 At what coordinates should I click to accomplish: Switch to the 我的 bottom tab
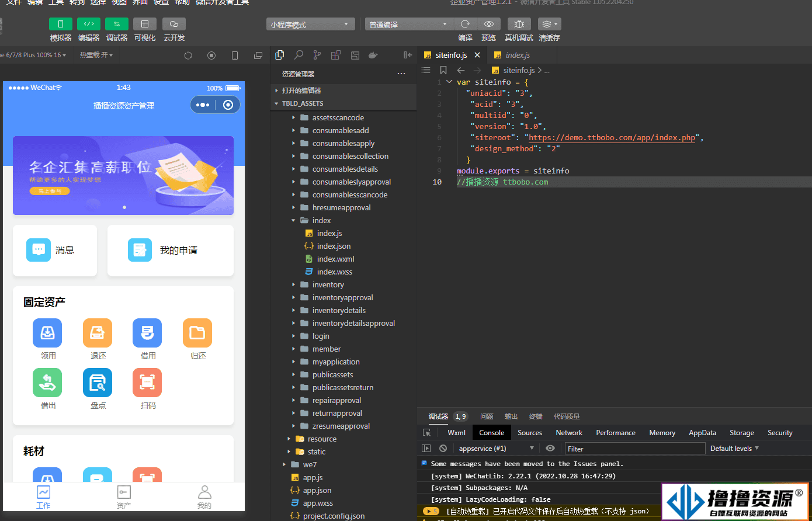[204, 497]
